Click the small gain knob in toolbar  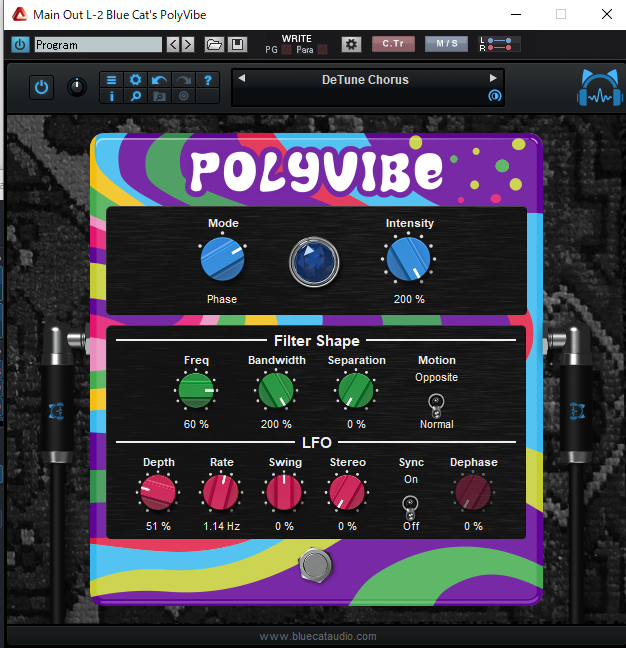click(x=76, y=87)
